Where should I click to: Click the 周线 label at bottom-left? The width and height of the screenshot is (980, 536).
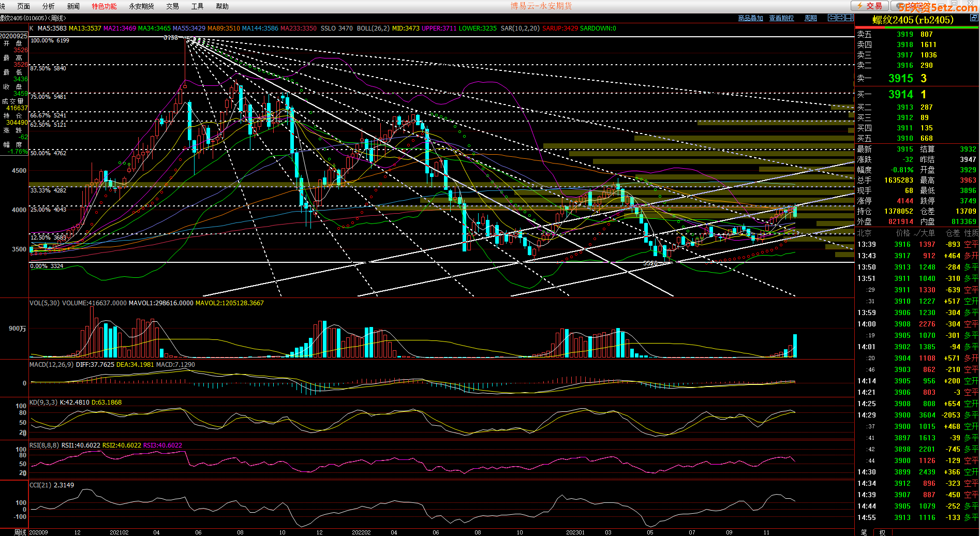[x=20, y=532]
